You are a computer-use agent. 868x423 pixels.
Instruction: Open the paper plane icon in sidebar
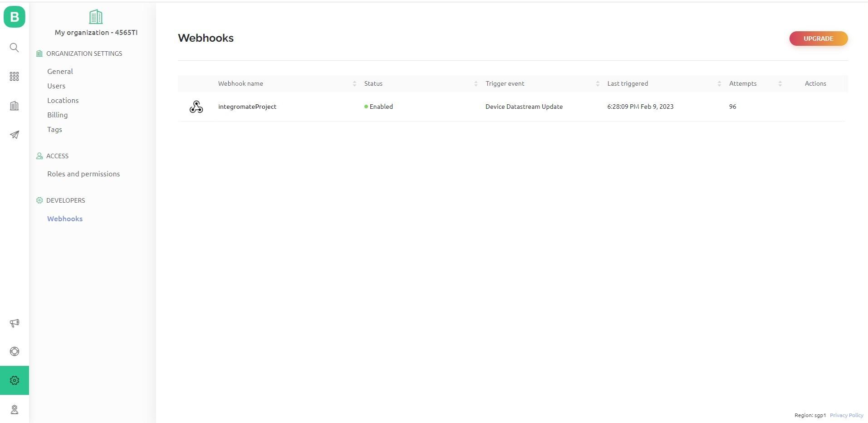point(15,135)
